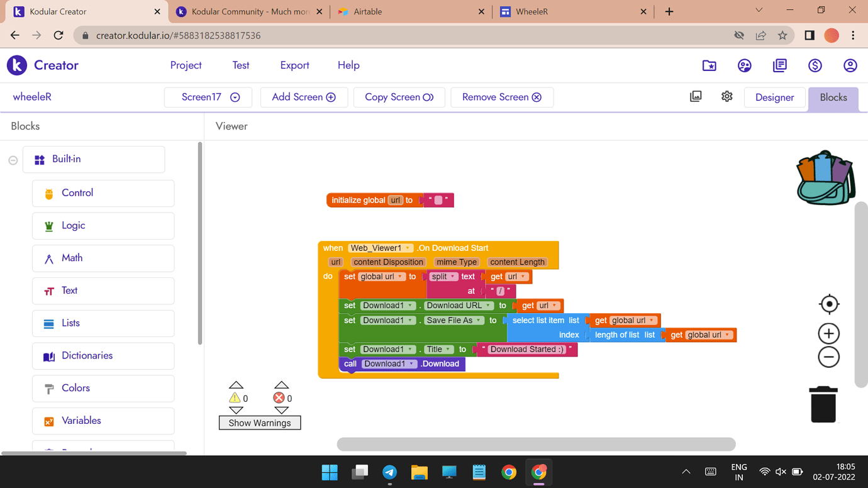
Task: Click the Remove Screen button
Action: coord(502,97)
